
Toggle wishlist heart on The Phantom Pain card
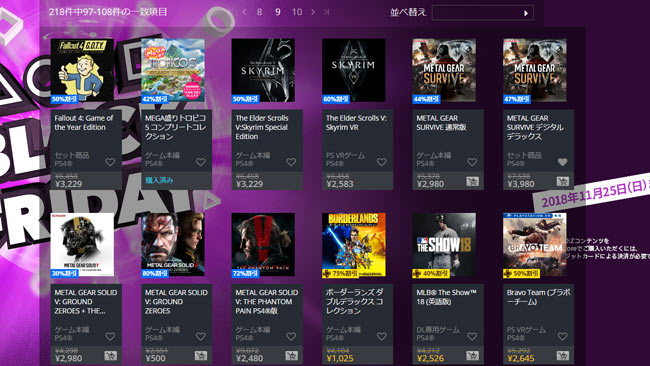291,337
